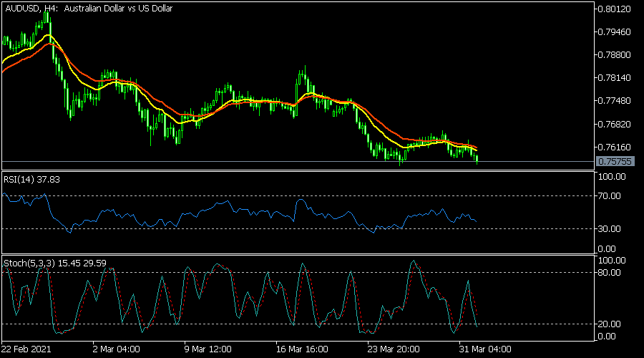
Task: Click the Stoch(5,3,3) indicator label
Action: tap(55, 263)
